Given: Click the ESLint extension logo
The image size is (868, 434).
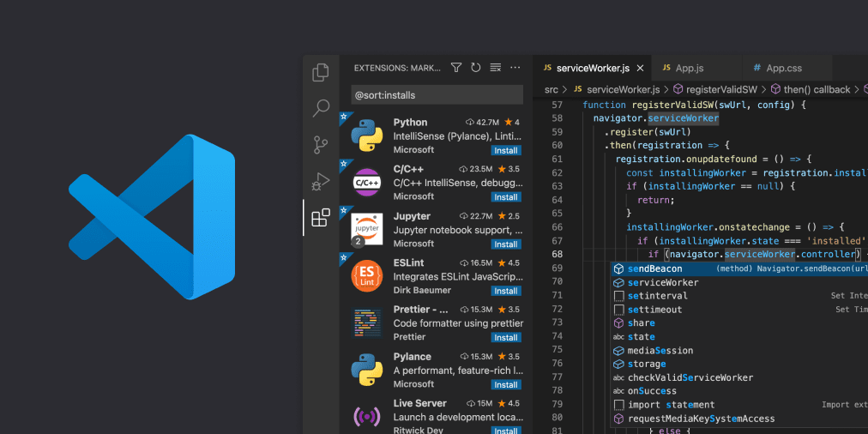Looking at the screenshot, I should (x=366, y=275).
